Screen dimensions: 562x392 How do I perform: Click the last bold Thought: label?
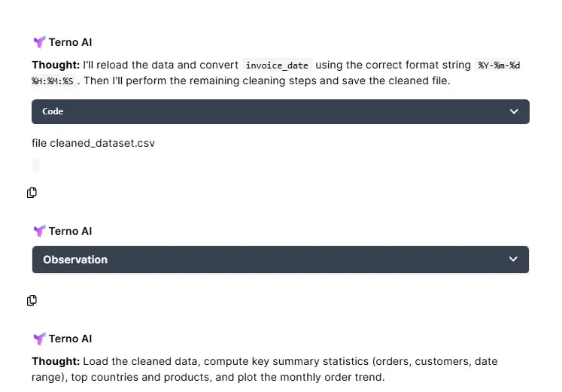(x=56, y=361)
